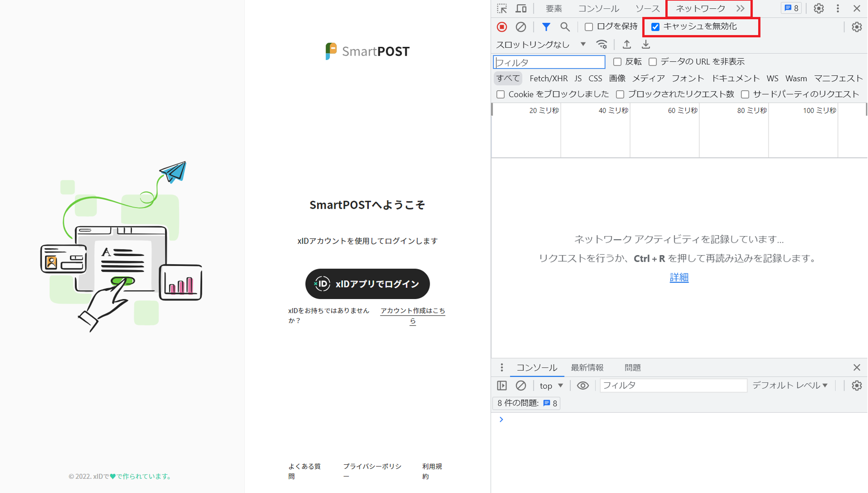The image size is (868, 493).
Task: Filter by ドキュメント requests
Action: click(x=735, y=78)
